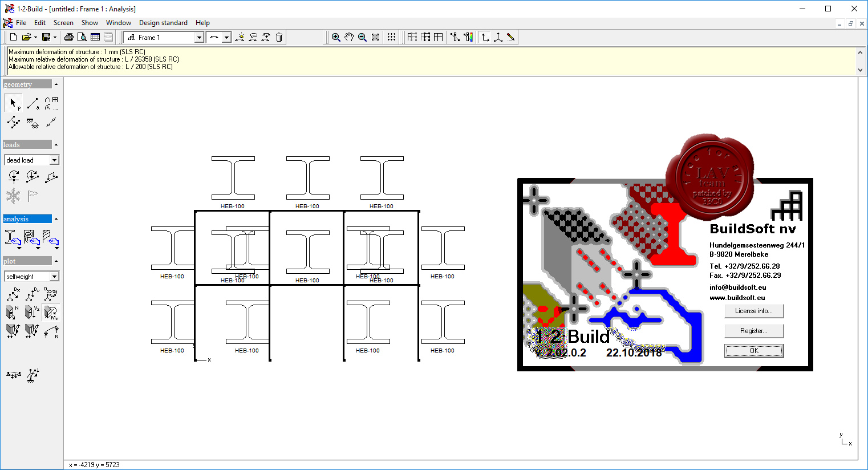Activate the pan hand tool
The width and height of the screenshot is (868, 470).
[349, 37]
